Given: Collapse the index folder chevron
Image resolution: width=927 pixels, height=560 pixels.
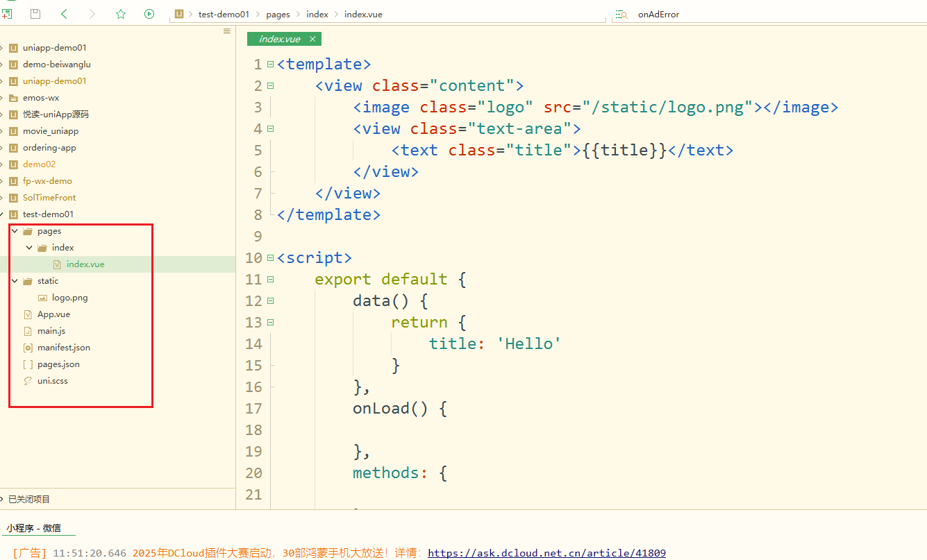Looking at the screenshot, I should tap(29, 248).
